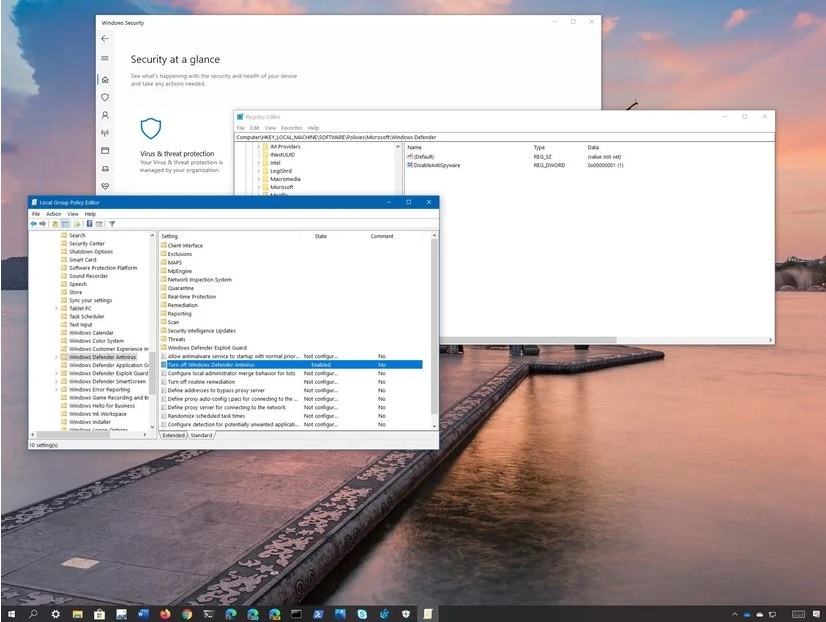Screen dimensions: 826x622
Task: Select the Turn off Windows Defender Antivirus policy
Action: pos(211,365)
